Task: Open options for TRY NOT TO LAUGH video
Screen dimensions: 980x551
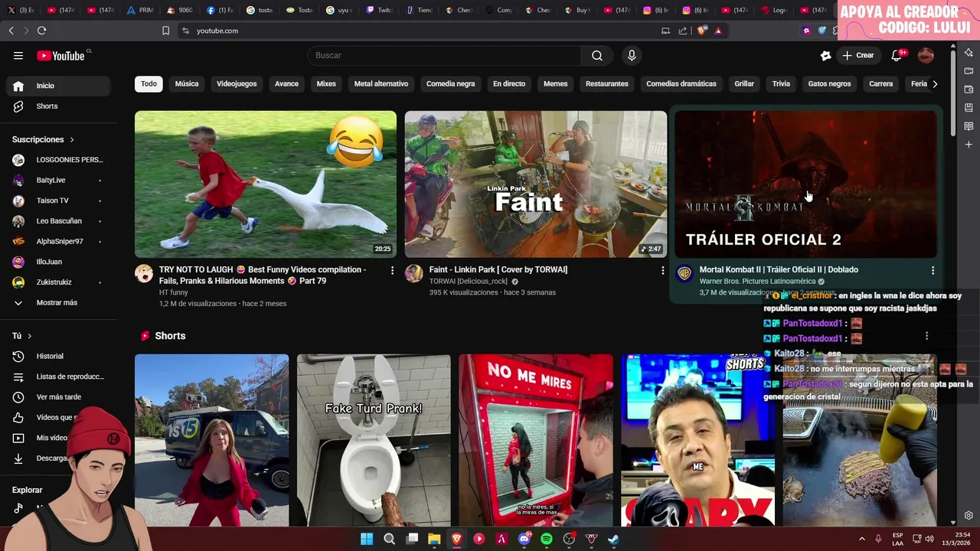Action: (392, 270)
